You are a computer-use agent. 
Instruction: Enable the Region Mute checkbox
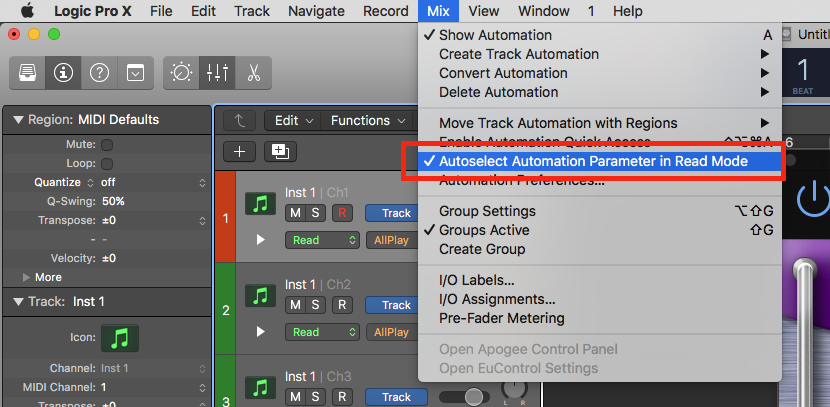click(x=107, y=145)
